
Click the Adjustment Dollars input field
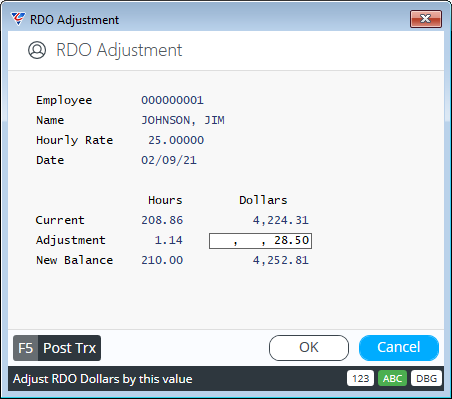pos(260,241)
